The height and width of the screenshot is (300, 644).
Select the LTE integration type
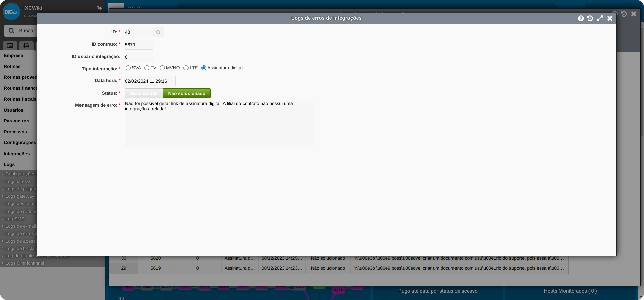tap(186, 68)
